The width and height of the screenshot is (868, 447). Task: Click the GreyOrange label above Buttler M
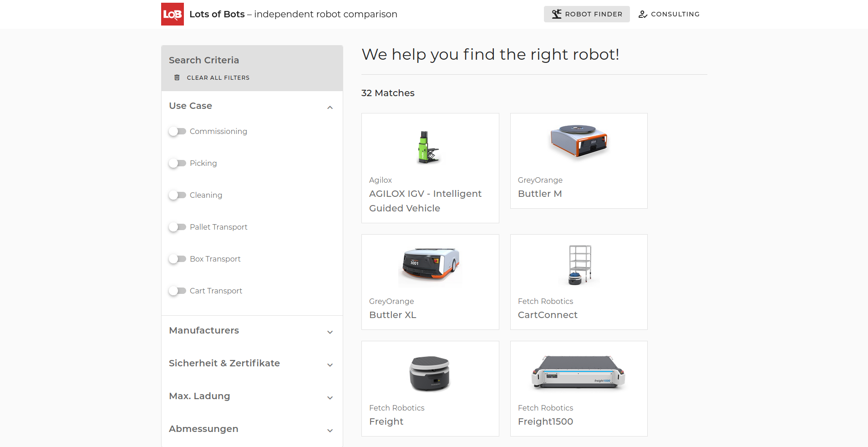[540, 180]
